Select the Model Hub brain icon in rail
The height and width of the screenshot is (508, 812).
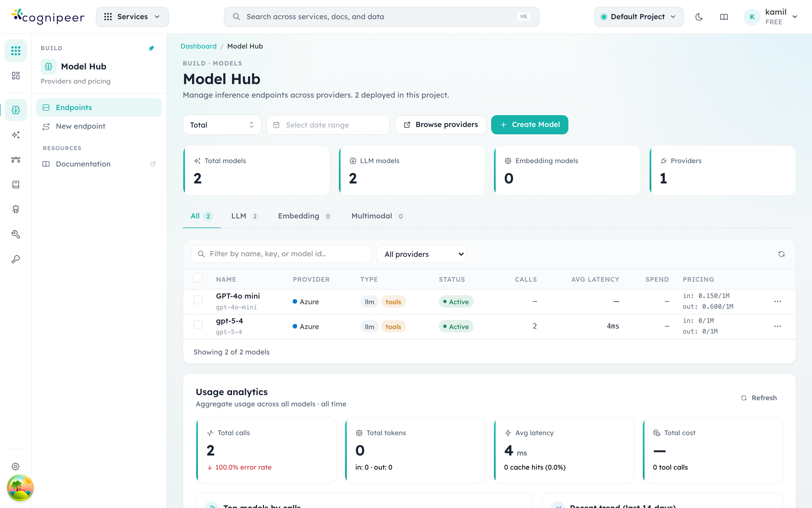[x=16, y=110]
